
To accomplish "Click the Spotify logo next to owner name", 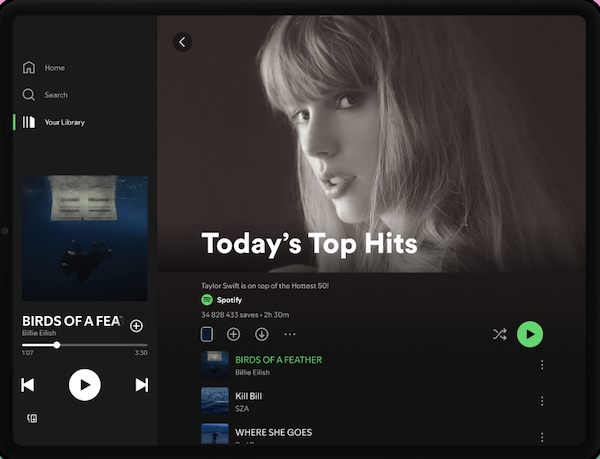I will click(207, 300).
